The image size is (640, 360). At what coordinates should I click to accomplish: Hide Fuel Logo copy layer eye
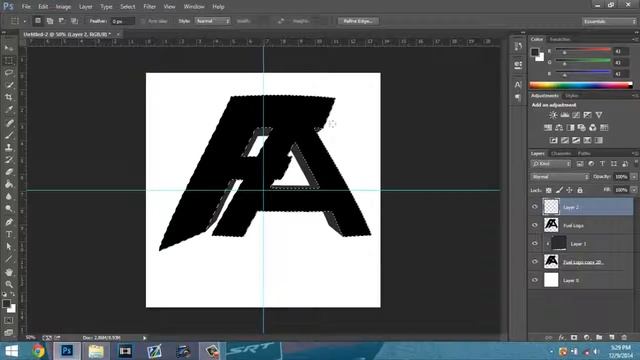[x=535, y=262]
